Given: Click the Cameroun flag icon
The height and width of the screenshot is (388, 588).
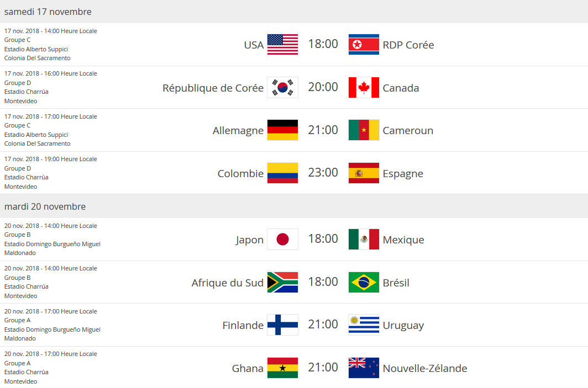Looking at the screenshot, I should (364, 130).
